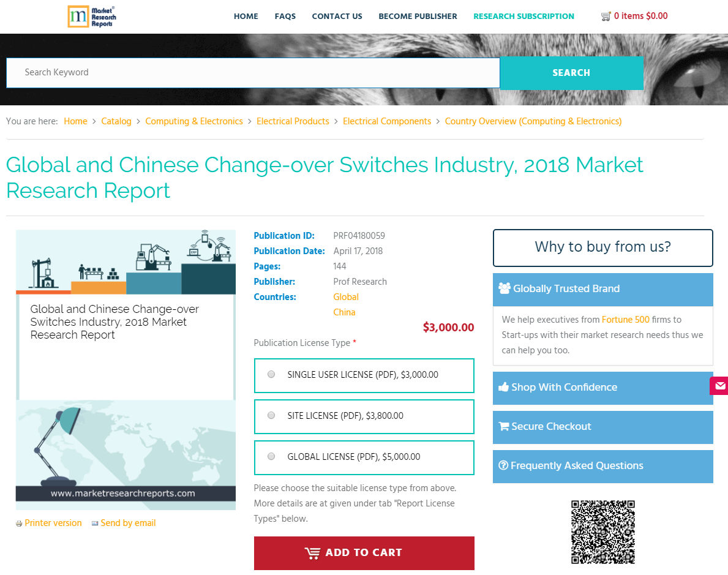Follow the Fortune 500 link

[x=626, y=319]
